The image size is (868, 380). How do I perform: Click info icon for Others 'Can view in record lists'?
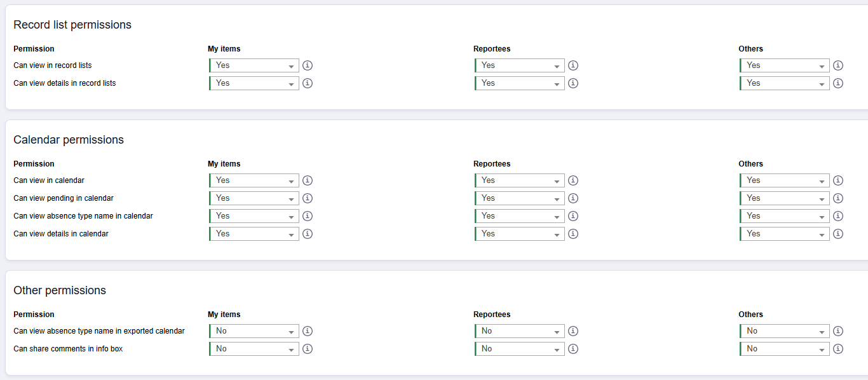[838, 65]
